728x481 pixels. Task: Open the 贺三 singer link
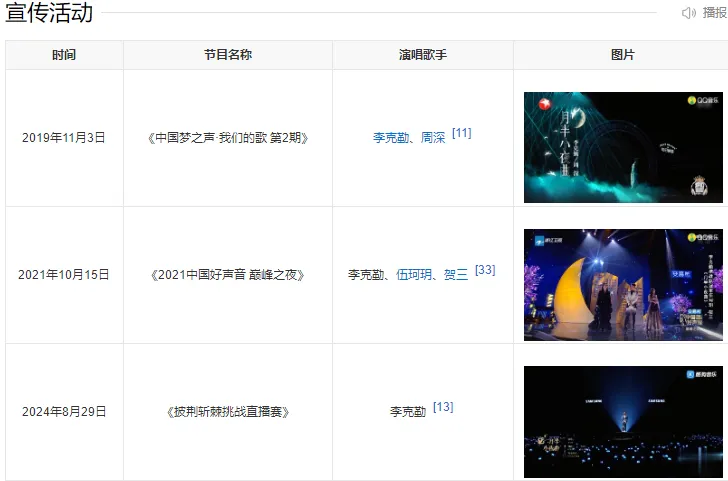456,274
